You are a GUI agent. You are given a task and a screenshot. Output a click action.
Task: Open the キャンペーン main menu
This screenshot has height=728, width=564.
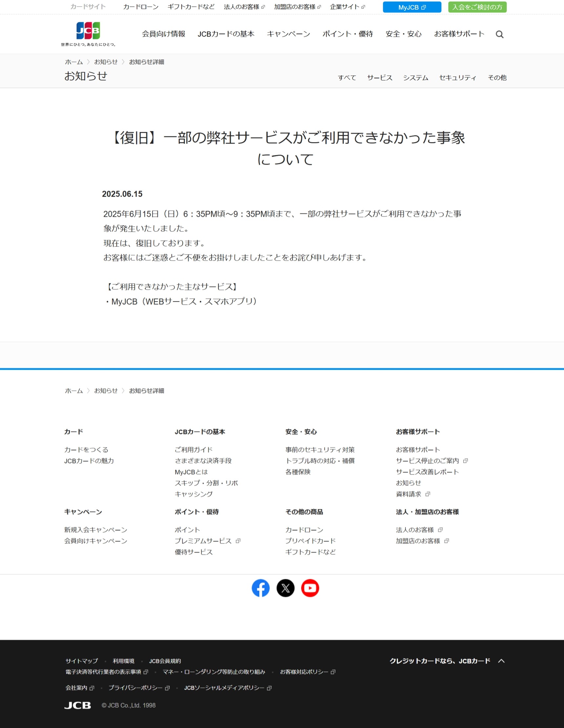288,34
